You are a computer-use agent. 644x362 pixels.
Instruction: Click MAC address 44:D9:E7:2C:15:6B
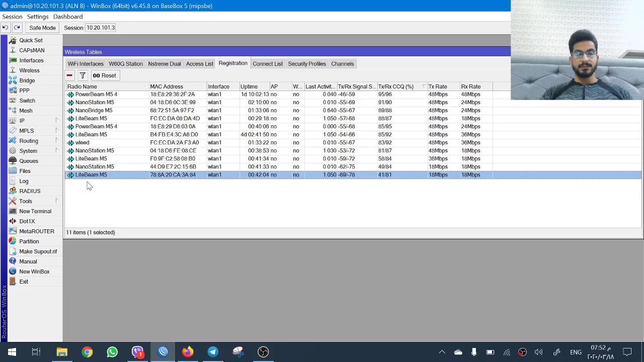[173, 167]
